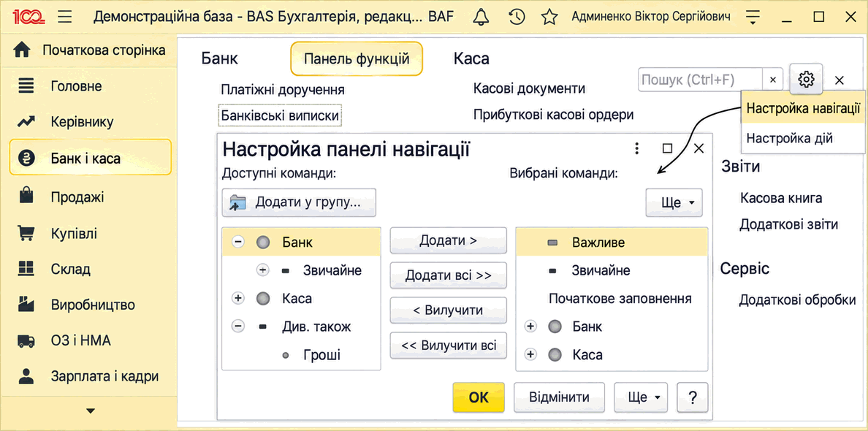The height and width of the screenshot is (431, 868).
Task: Open history clock icon
Action: click(x=517, y=17)
